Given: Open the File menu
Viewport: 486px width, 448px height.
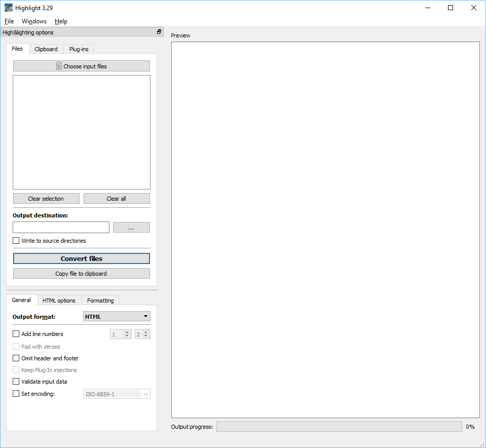Looking at the screenshot, I should point(9,21).
